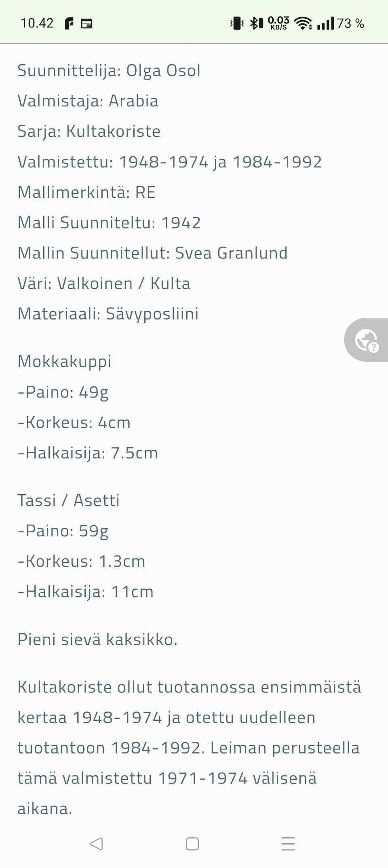Tap the floating globe translate button
This screenshot has width=388, height=868.
(367, 340)
